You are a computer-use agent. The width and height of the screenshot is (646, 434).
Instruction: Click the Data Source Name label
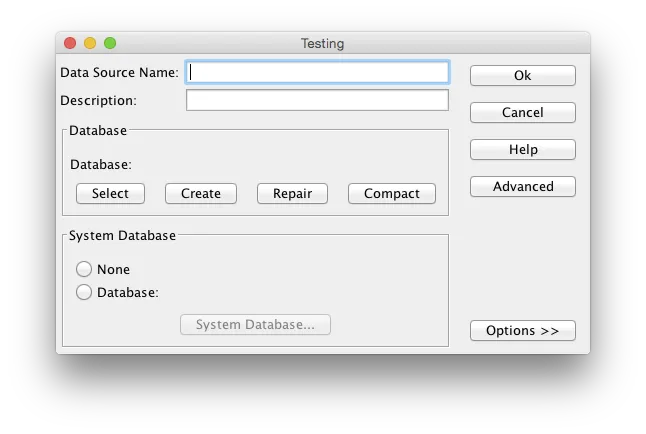coord(119,72)
